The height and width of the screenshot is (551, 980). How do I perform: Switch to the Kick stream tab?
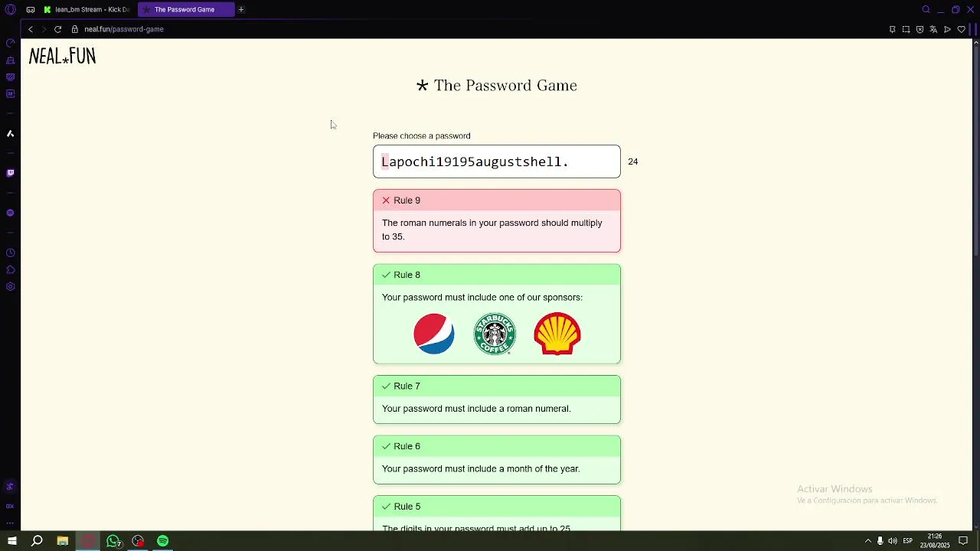click(x=87, y=10)
